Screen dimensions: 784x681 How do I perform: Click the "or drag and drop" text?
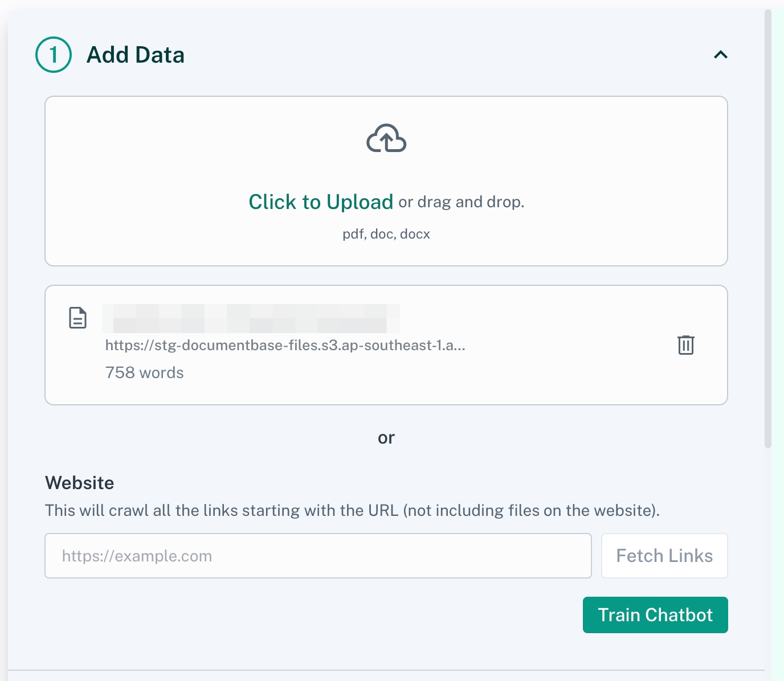click(x=461, y=202)
